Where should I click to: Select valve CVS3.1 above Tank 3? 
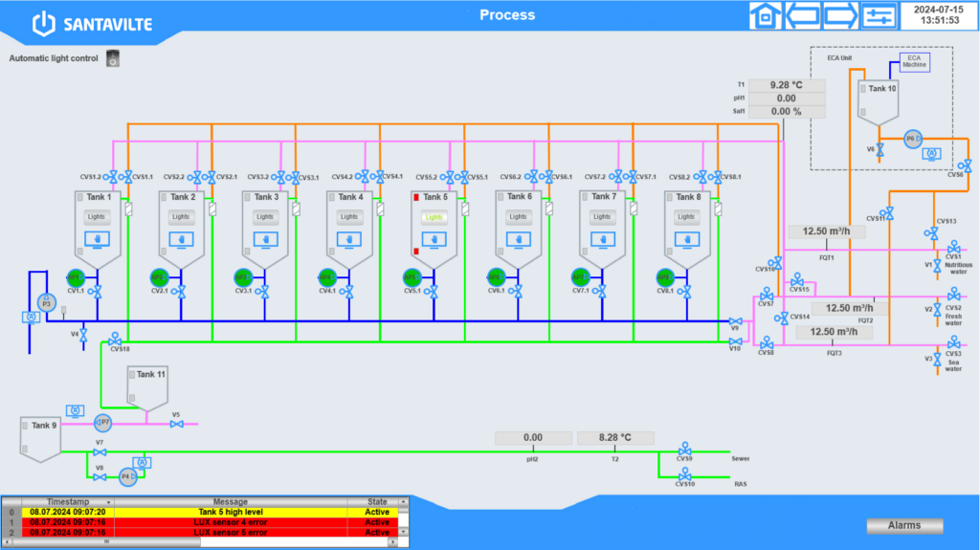tap(295, 178)
